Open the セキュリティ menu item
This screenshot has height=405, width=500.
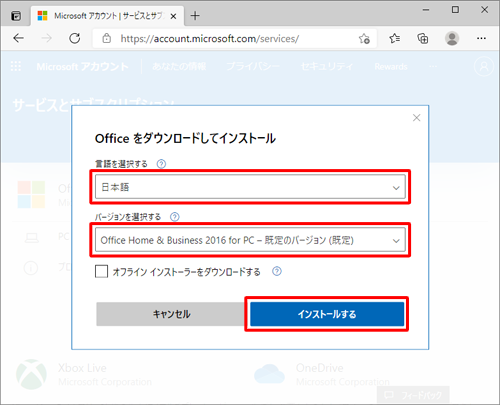tap(327, 67)
